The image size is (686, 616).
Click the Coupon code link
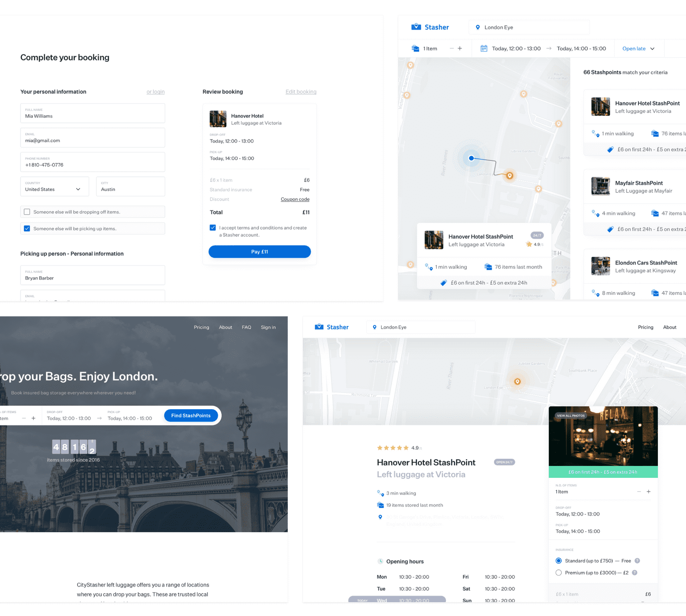click(x=295, y=199)
